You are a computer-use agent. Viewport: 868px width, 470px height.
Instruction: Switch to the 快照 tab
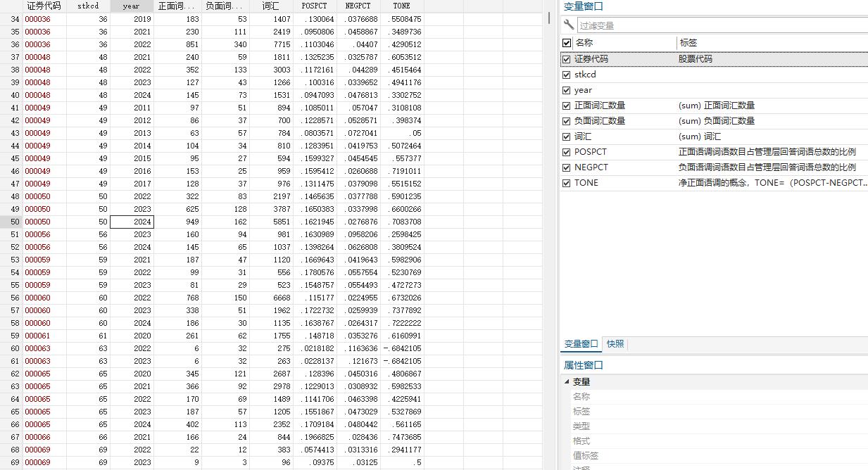615,344
